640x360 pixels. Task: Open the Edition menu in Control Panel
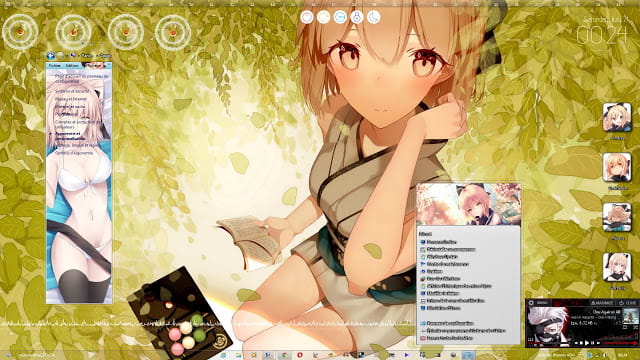click(72, 65)
